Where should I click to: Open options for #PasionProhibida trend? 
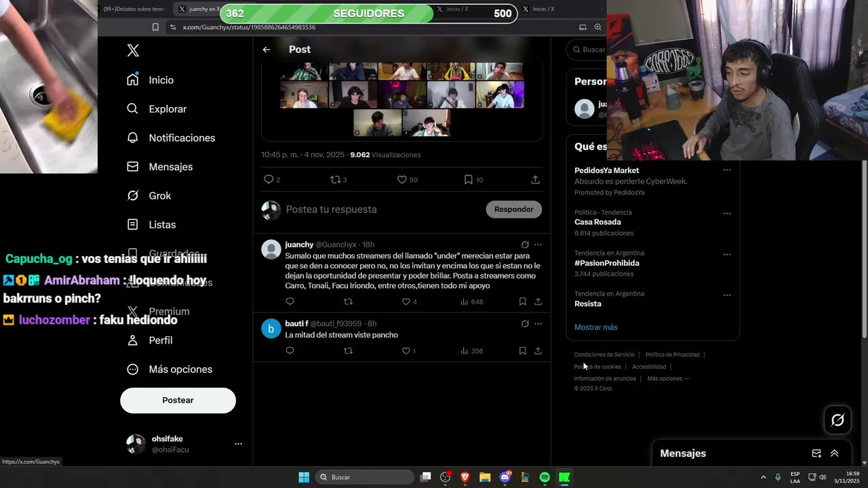[x=727, y=255]
